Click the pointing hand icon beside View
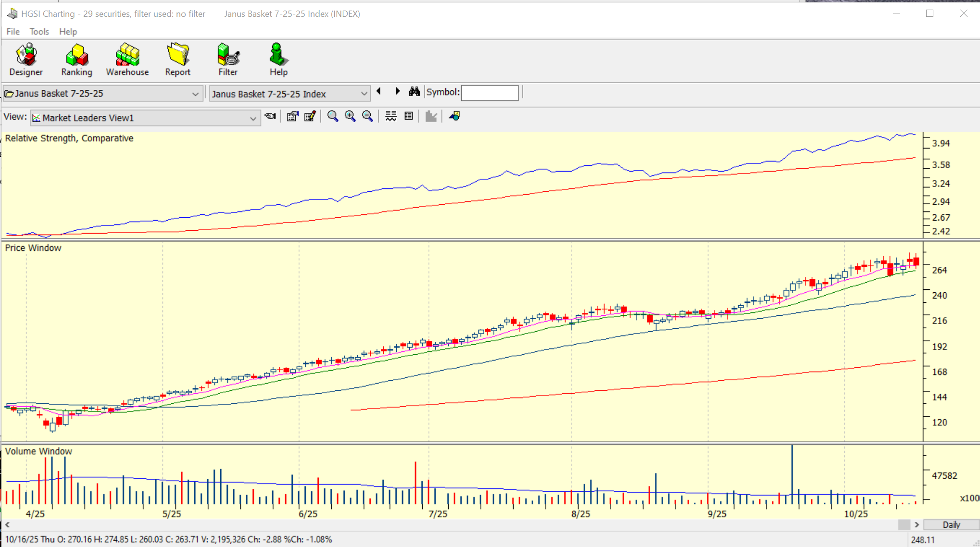The height and width of the screenshot is (547, 980). coord(270,116)
